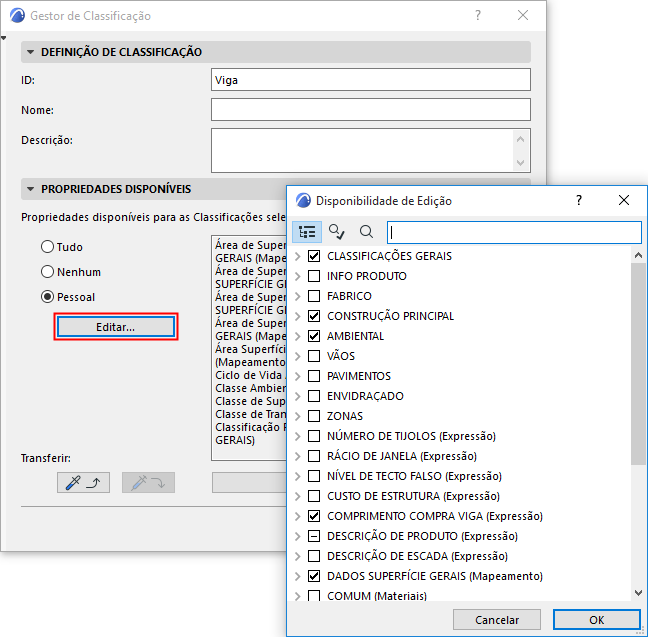Screen dimensions: 648x637
Task: Expand the FABRICO group chevron
Action: click(298, 296)
